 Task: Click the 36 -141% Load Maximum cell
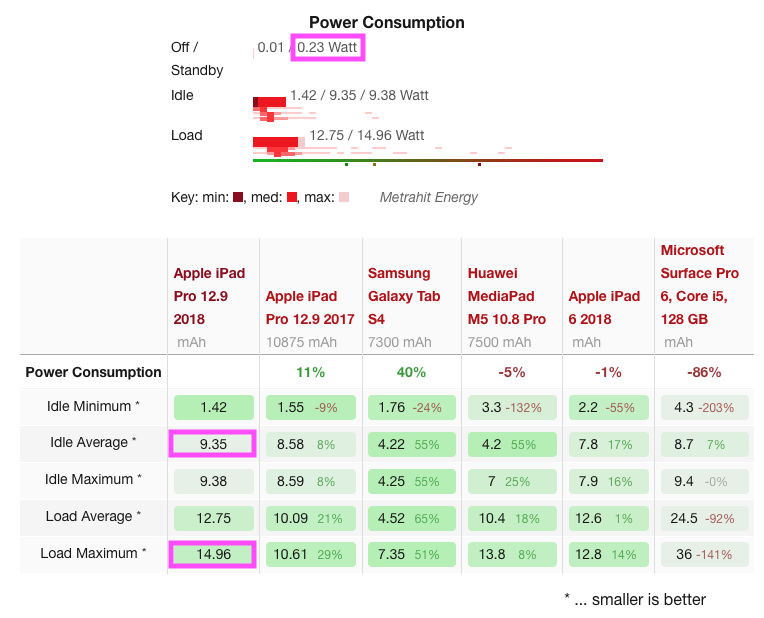pos(705,554)
